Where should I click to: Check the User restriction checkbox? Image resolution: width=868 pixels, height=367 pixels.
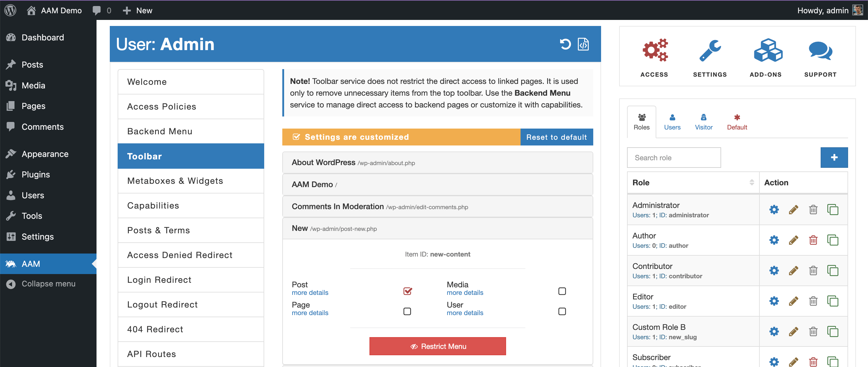coord(562,311)
